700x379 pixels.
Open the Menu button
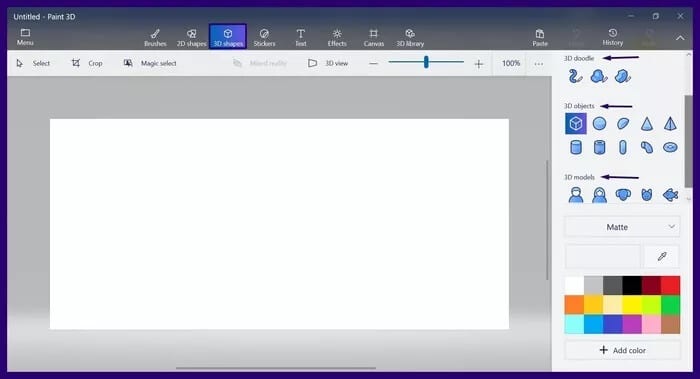25,37
